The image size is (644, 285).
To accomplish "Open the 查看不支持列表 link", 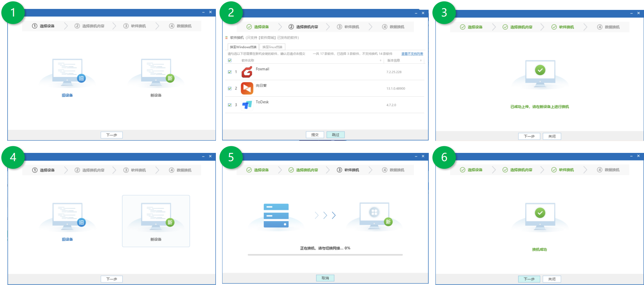I will pyautogui.click(x=412, y=53).
